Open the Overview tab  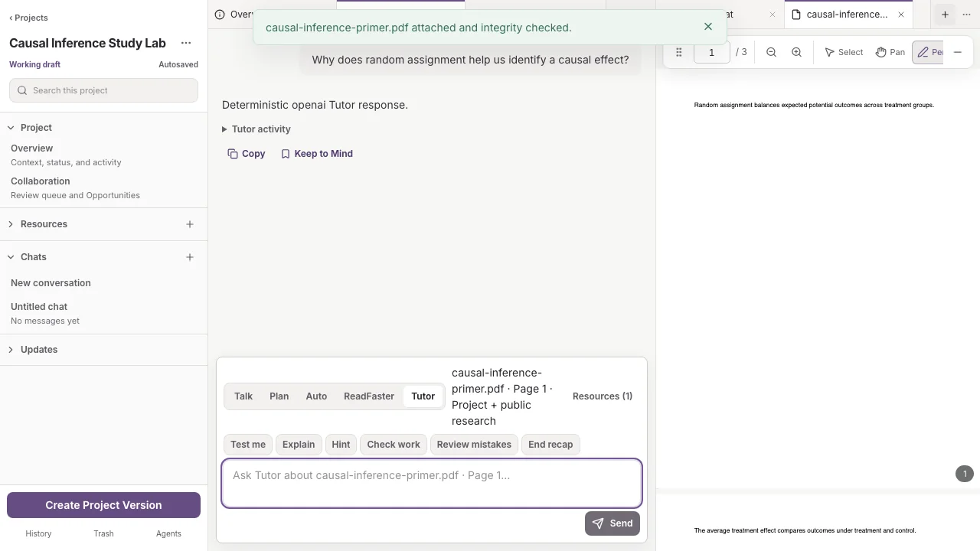234,15
